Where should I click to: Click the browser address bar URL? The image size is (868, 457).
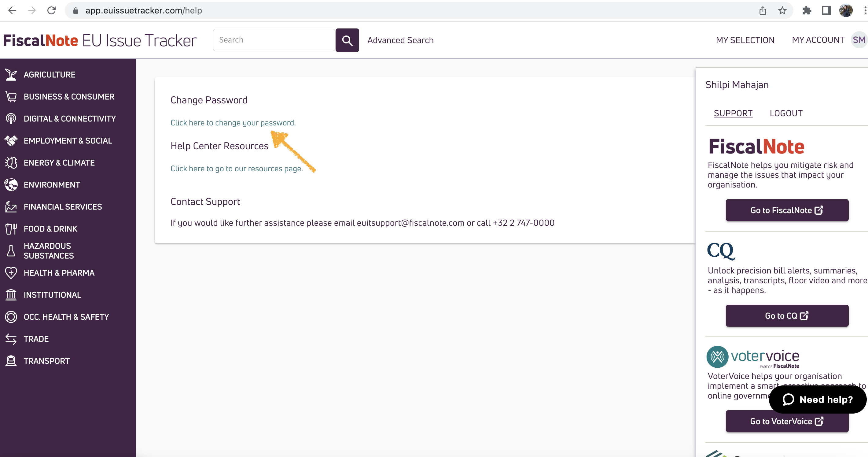click(144, 10)
